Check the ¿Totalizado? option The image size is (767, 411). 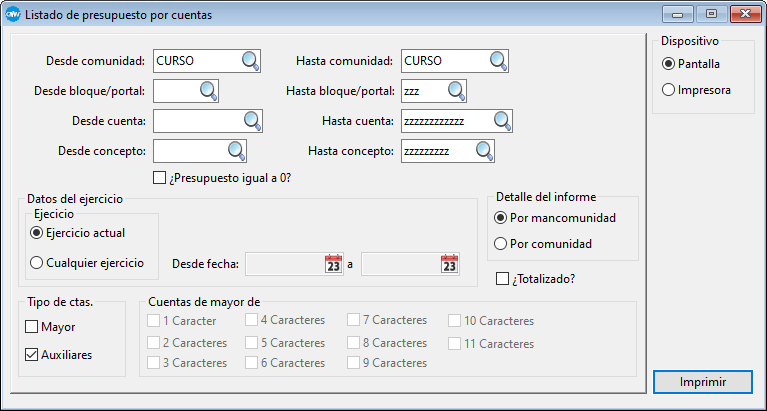[503, 279]
